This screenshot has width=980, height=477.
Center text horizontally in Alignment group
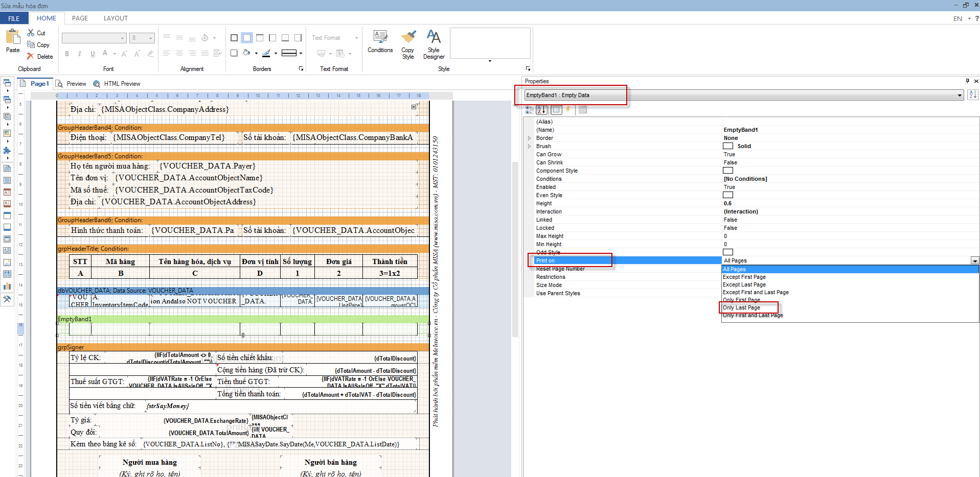click(x=179, y=53)
